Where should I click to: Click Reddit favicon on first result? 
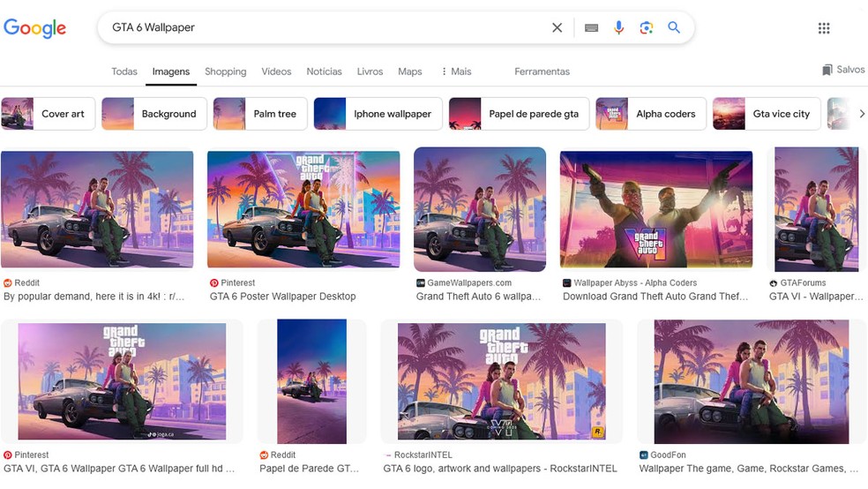(8, 283)
